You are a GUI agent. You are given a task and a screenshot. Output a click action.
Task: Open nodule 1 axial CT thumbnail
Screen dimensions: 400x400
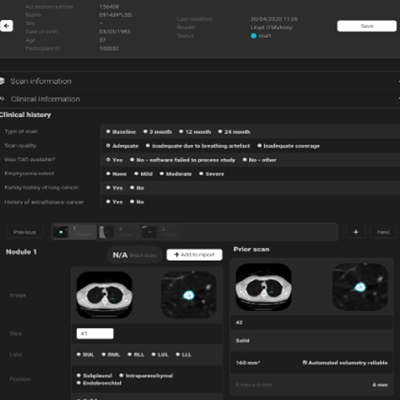[104, 295]
